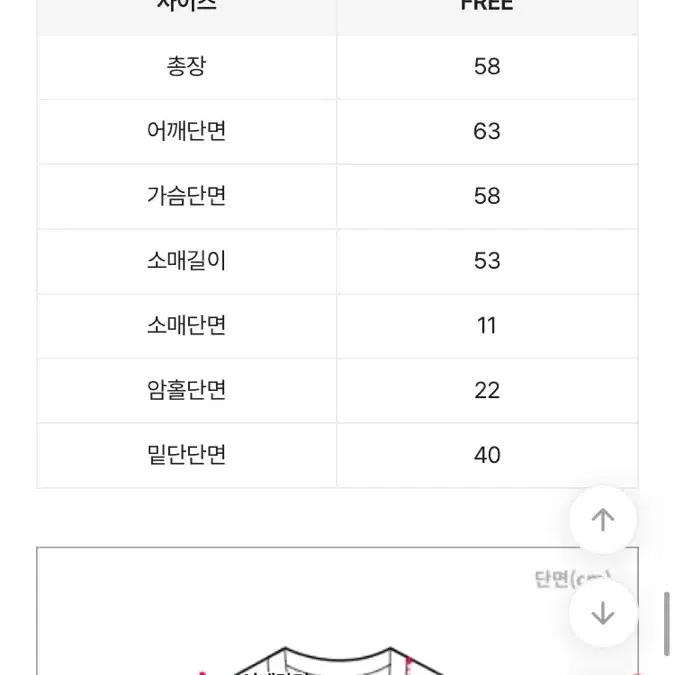Open the garment measurement diagram image

click(337, 611)
